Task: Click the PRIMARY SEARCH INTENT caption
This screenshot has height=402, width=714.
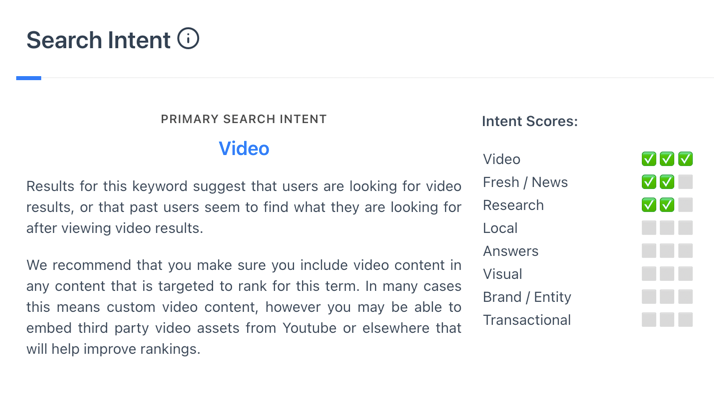Action: pyautogui.click(x=244, y=119)
